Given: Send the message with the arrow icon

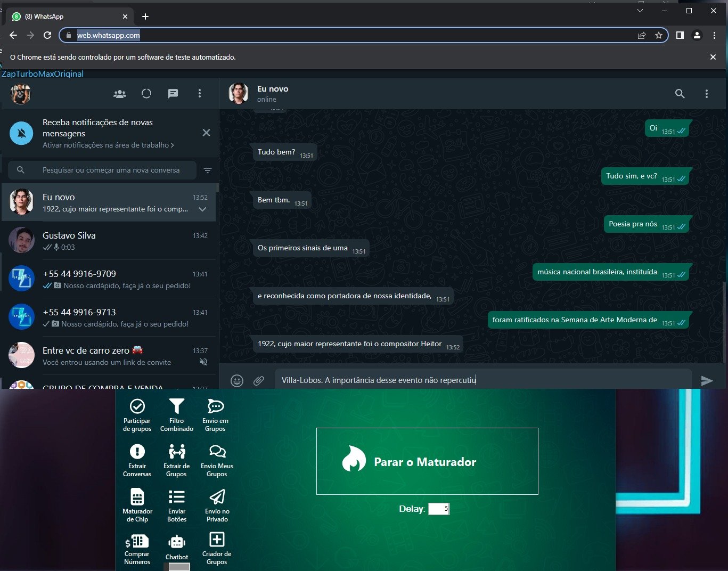Looking at the screenshot, I should [x=707, y=380].
